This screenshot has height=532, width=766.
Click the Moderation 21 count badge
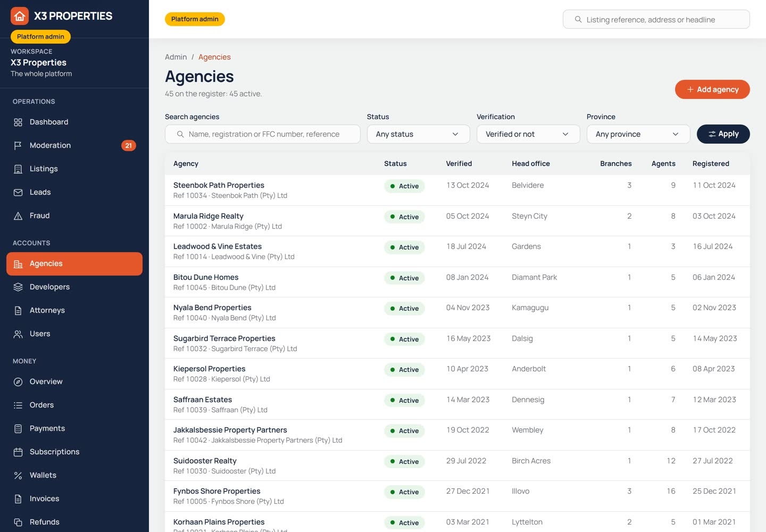tap(128, 145)
